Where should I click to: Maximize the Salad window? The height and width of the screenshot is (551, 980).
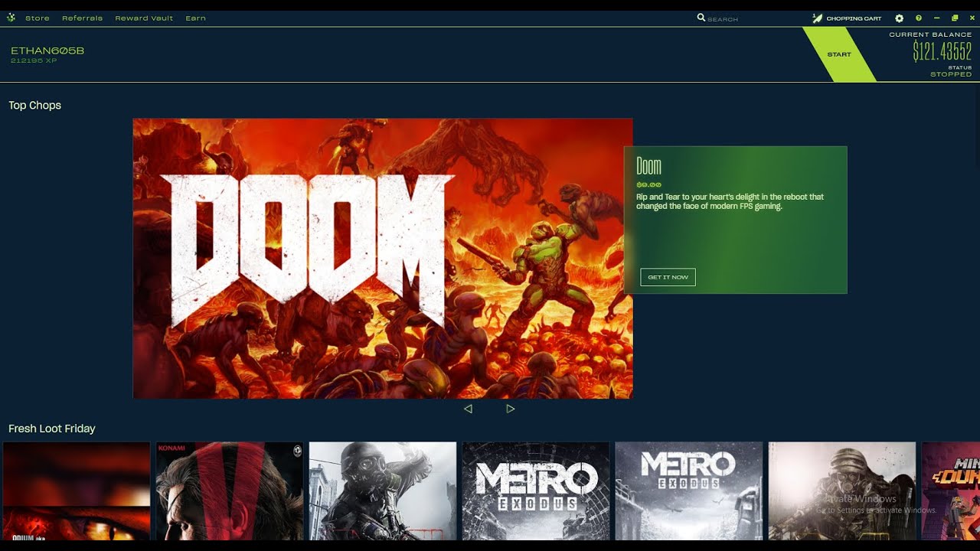coord(955,18)
